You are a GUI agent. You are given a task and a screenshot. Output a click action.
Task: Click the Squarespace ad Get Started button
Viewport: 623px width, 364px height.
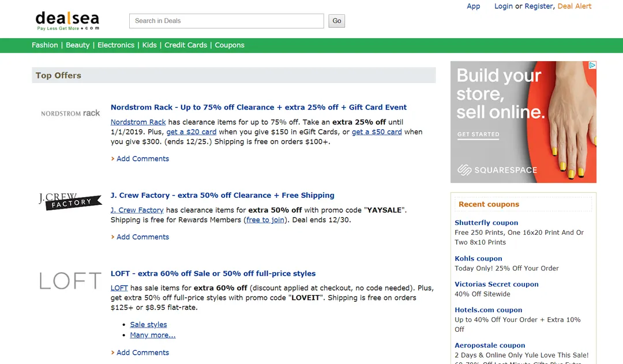[x=478, y=135]
